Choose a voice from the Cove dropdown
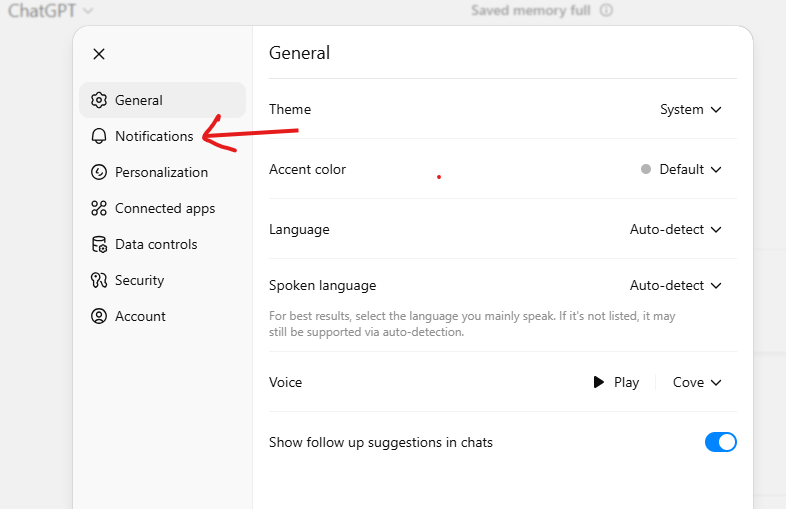This screenshot has height=509, width=786. [x=697, y=383]
